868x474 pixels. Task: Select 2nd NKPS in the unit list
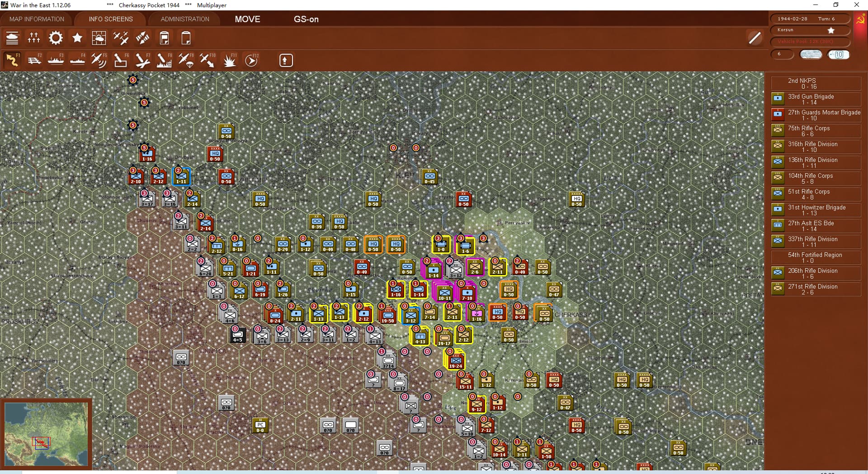point(816,83)
